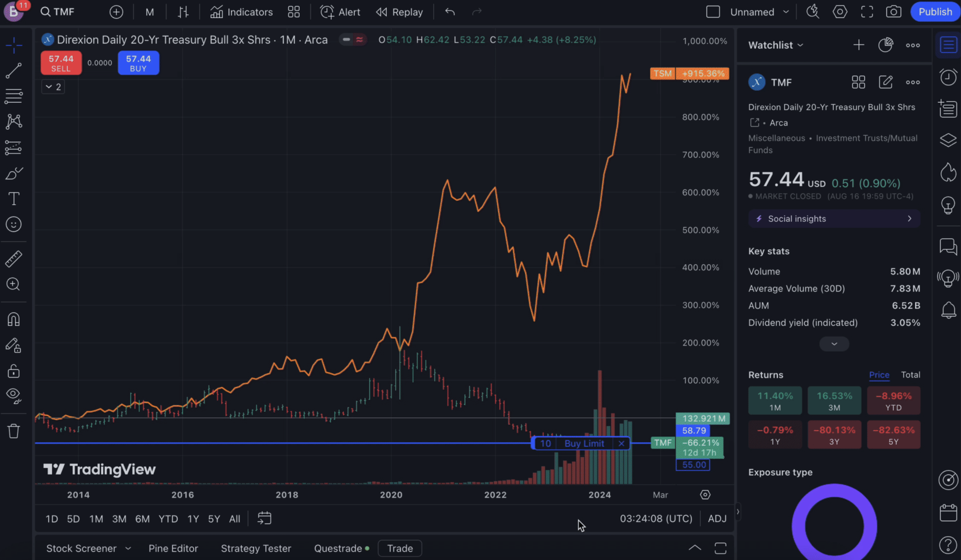The image size is (961, 560).
Task: Take a chart snapshot
Action: (x=894, y=12)
